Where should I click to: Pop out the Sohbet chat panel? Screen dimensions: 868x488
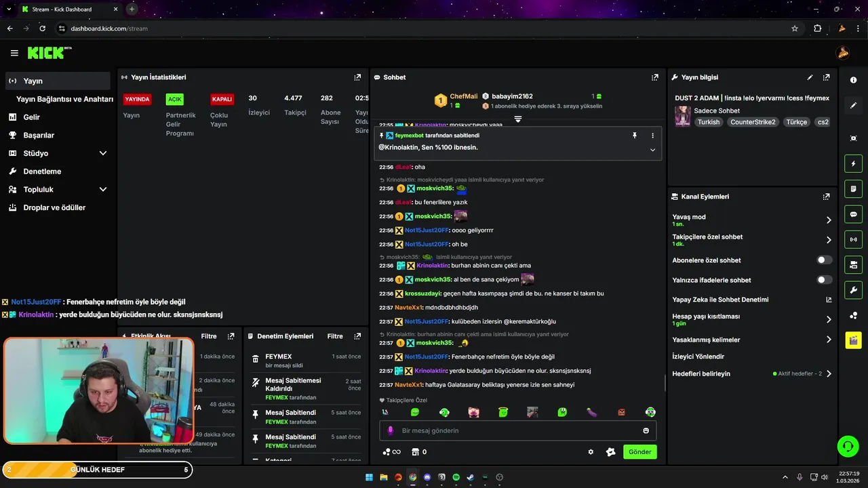pos(654,77)
